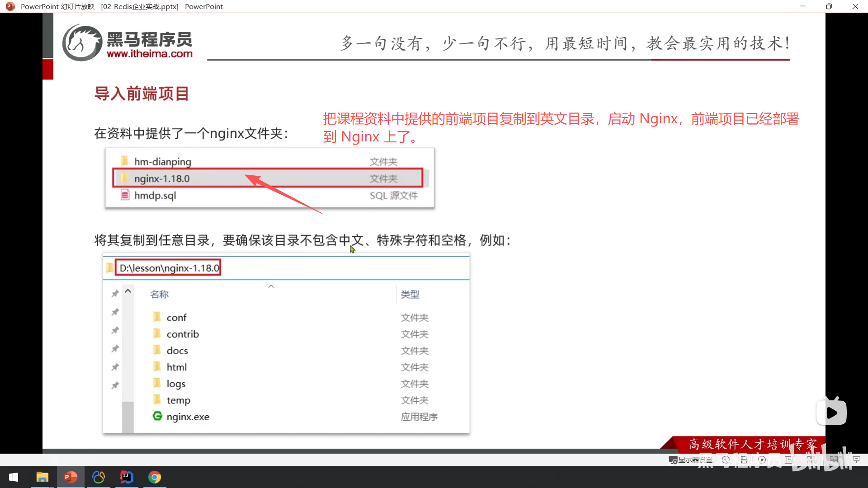Switch to PowerPoint taskbar icon
Image resolution: width=868 pixels, height=488 pixels.
pos(71,477)
